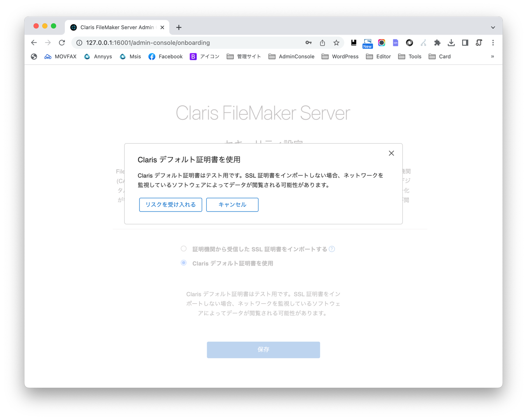Open site information icon in address bar
527x420 pixels.
click(79, 43)
